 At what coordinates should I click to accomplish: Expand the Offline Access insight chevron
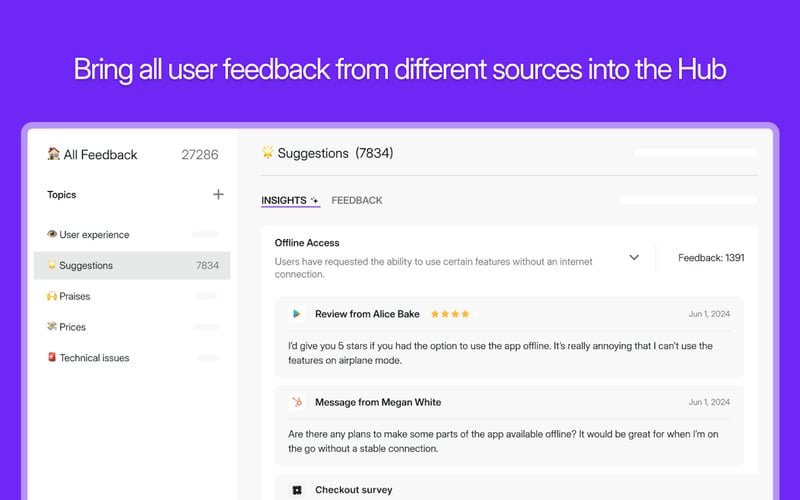point(634,257)
